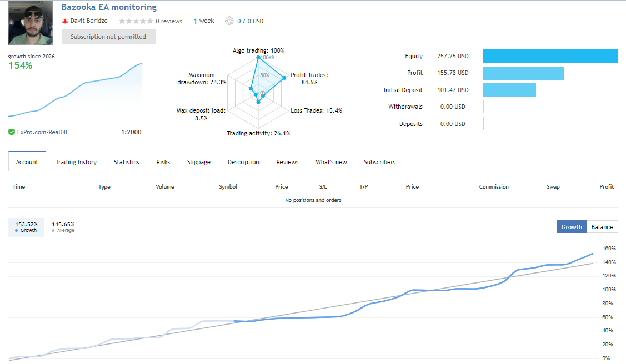The image size is (626, 364).
Task: Click the small growth since 2026 chart
Action: click(x=75, y=92)
